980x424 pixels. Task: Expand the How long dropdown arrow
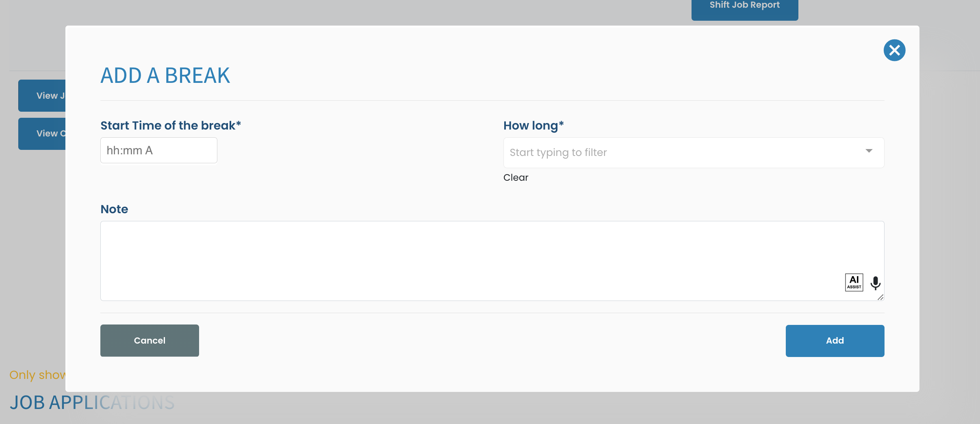click(869, 151)
